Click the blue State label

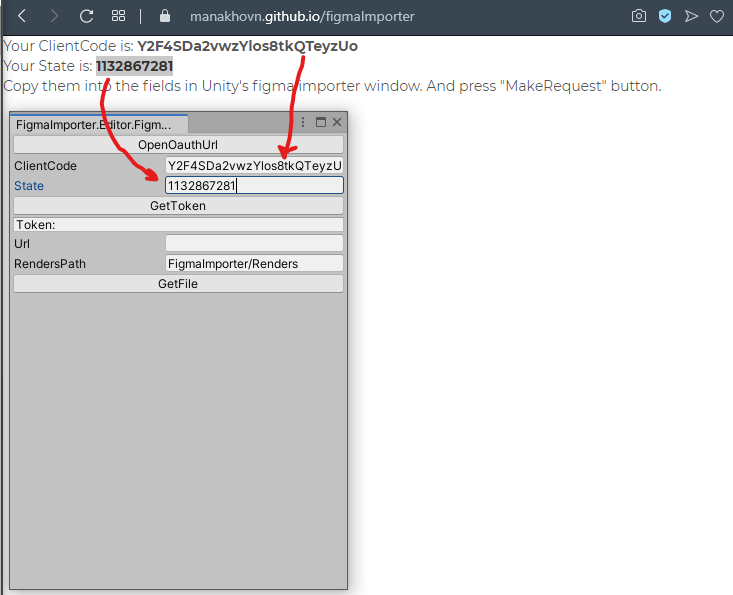pyautogui.click(x=29, y=186)
